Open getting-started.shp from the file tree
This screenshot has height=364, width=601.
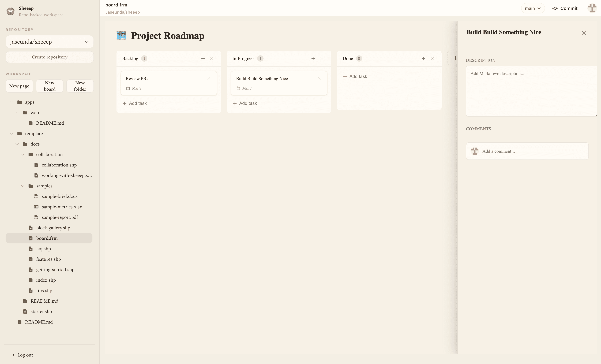pyautogui.click(x=55, y=270)
